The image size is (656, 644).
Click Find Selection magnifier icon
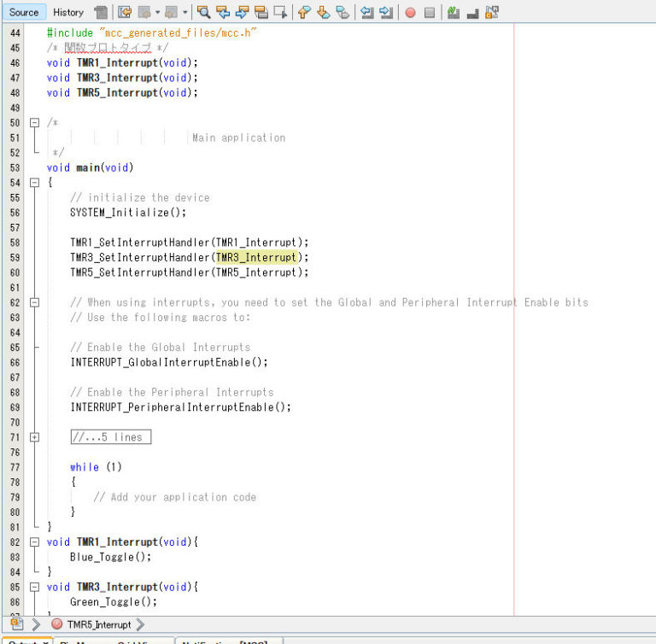[204, 12]
